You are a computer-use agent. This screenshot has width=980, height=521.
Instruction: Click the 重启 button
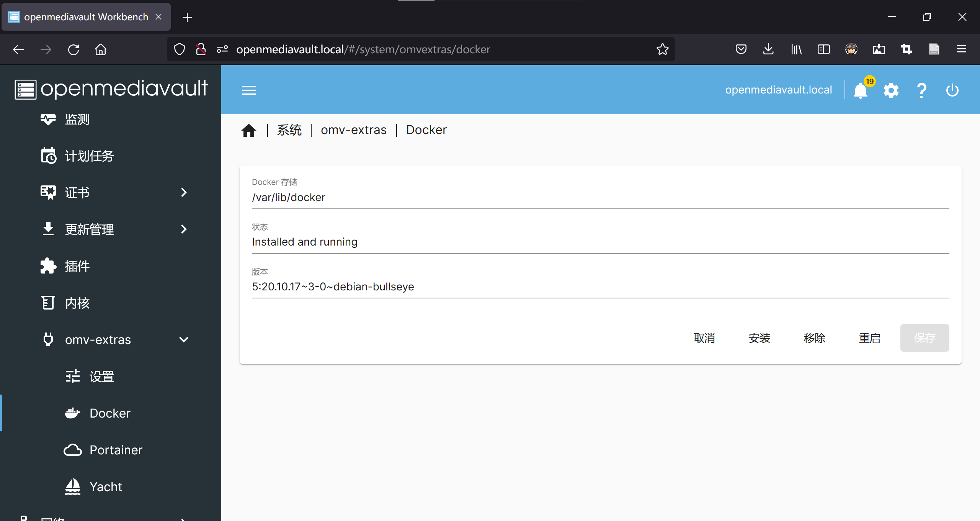click(x=870, y=338)
